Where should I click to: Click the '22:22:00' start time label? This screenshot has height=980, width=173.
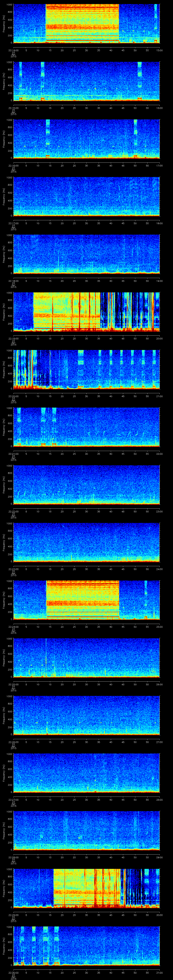click(x=13, y=511)
